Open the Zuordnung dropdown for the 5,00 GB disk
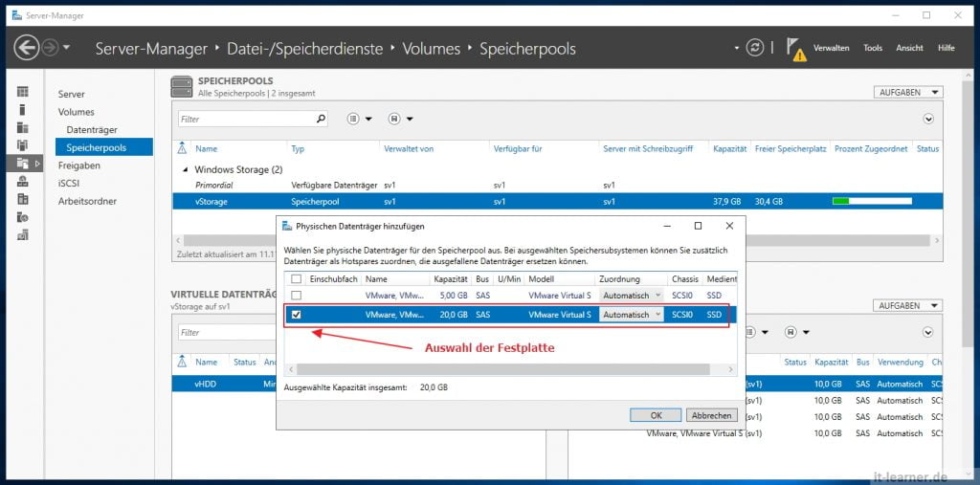This screenshot has height=485, width=980. tap(632, 295)
